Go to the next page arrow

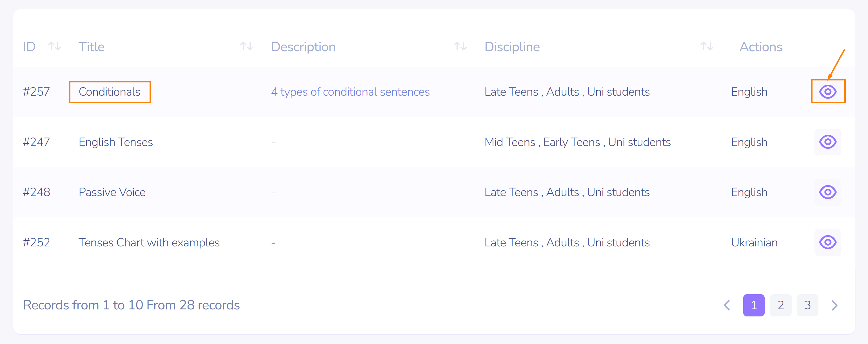pos(834,305)
